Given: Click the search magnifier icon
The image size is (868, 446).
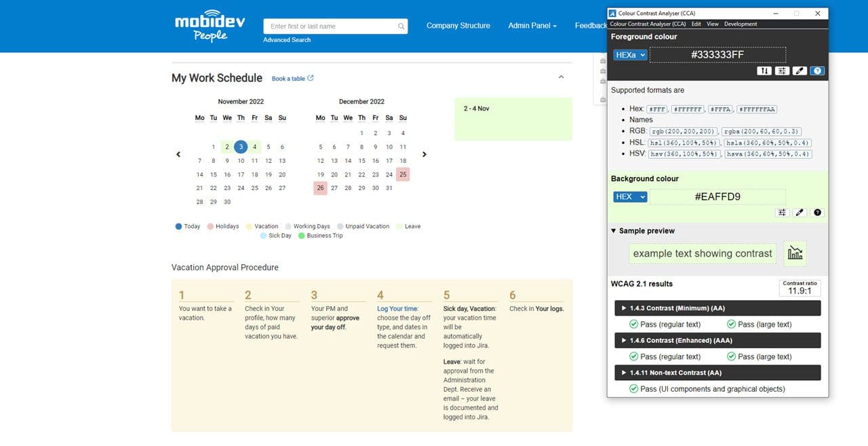Looking at the screenshot, I should click(x=401, y=26).
